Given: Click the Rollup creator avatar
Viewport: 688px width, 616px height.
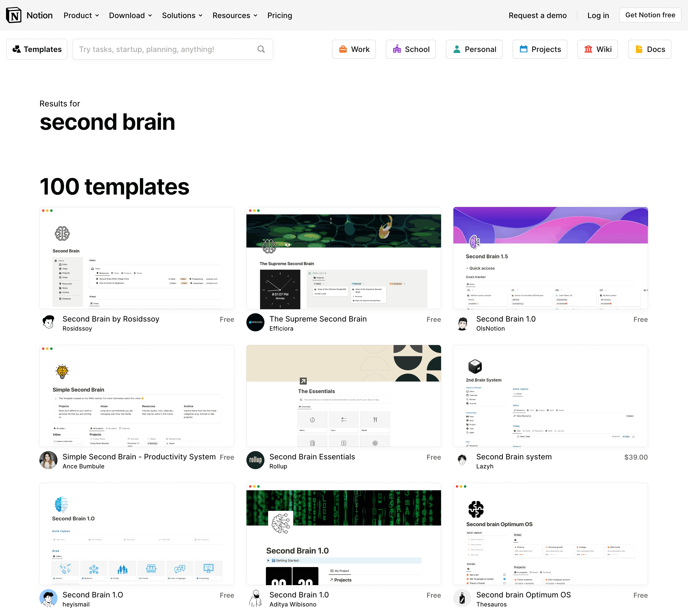Looking at the screenshot, I should (255, 460).
